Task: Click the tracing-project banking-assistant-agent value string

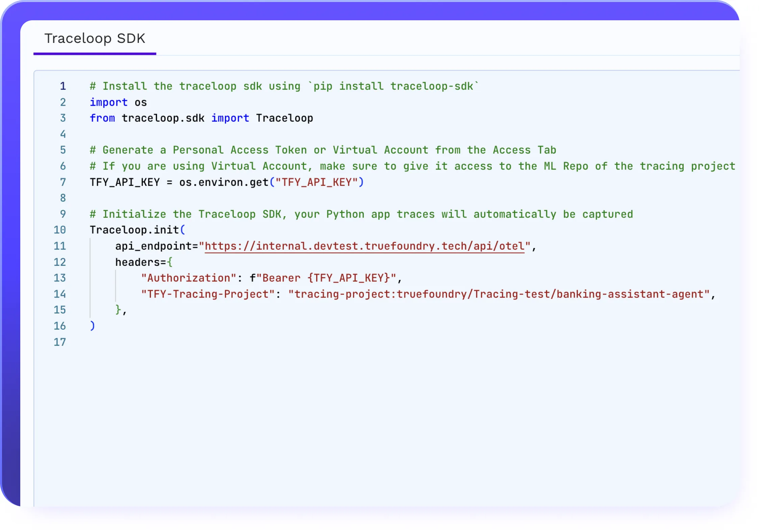Action: [x=499, y=294]
